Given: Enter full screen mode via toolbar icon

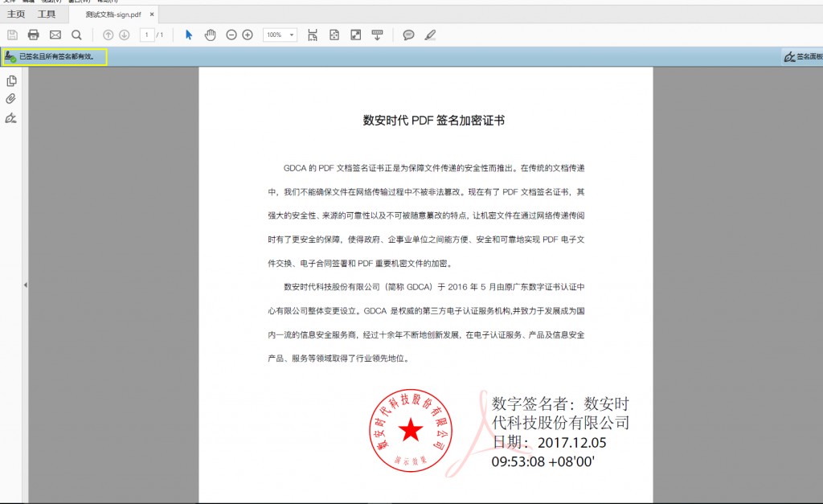Looking at the screenshot, I should coord(356,35).
